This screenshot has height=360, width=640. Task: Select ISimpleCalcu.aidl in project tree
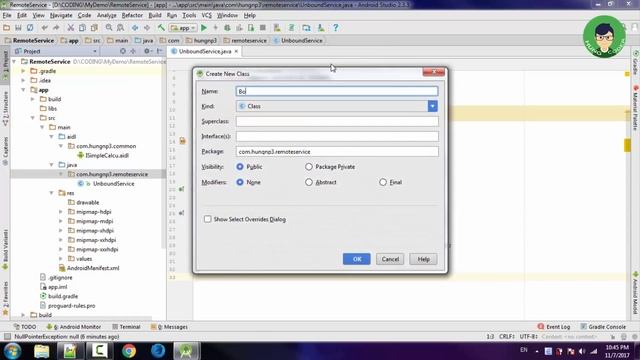[x=103, y=156]
